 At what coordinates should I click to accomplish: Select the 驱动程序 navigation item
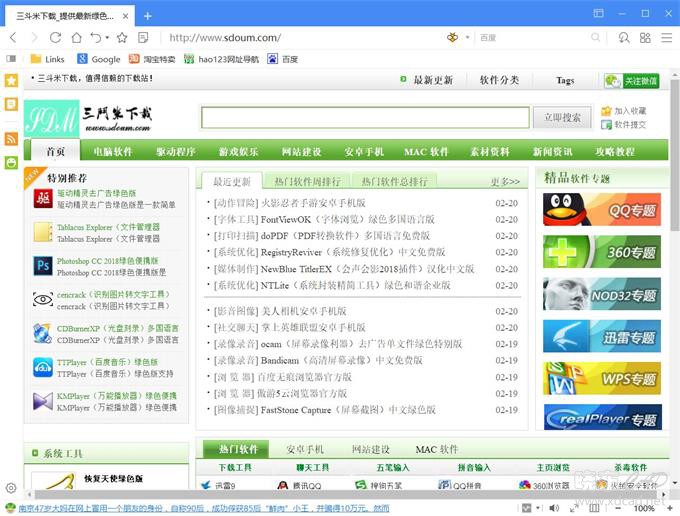click(176, 152)
